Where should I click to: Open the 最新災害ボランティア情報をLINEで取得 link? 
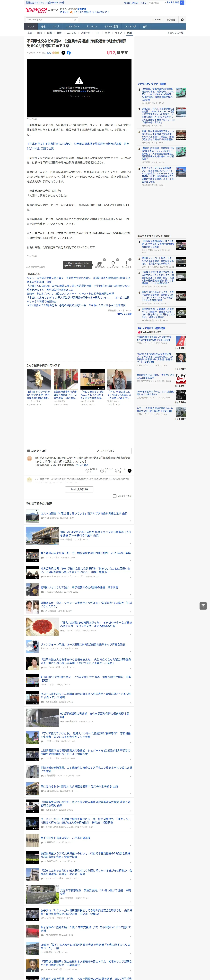[x=45, y=2]
